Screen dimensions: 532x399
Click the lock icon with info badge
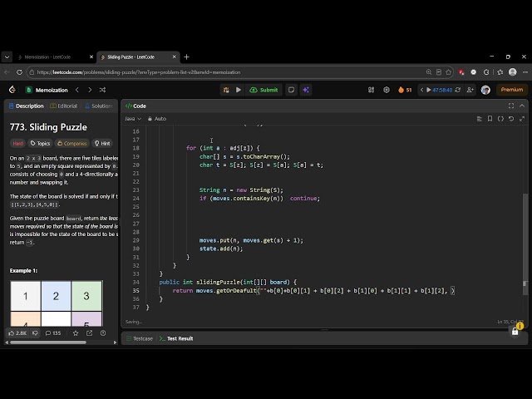[515, 332]
